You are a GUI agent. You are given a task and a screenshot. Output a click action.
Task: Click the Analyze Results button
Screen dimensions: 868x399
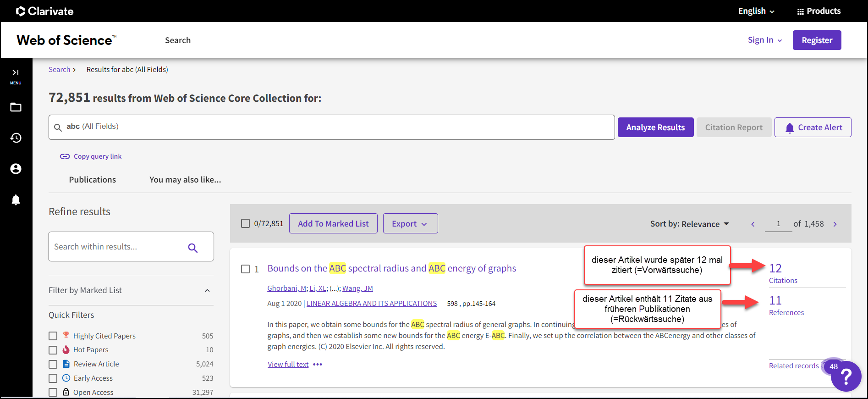(x=655, y=127)
